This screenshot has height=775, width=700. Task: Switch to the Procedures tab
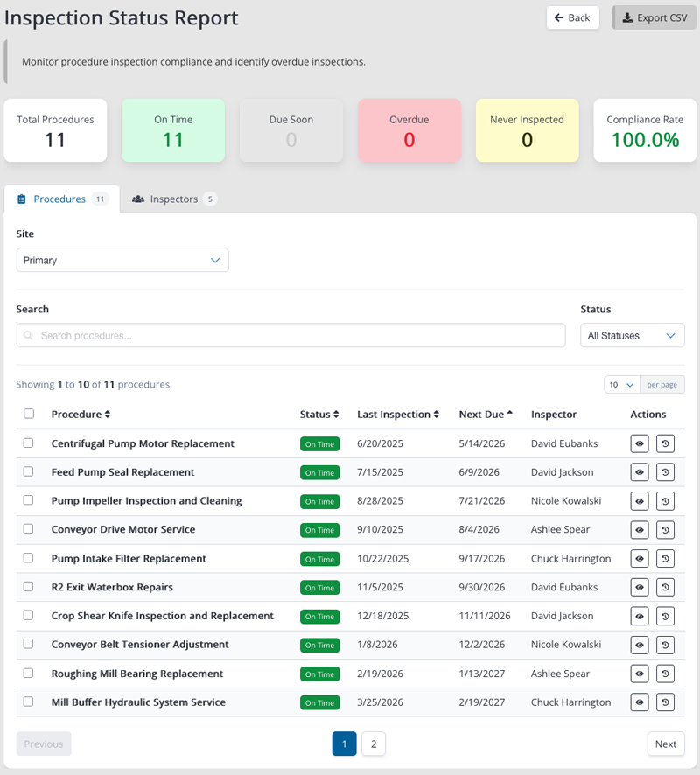coord(62,199)
